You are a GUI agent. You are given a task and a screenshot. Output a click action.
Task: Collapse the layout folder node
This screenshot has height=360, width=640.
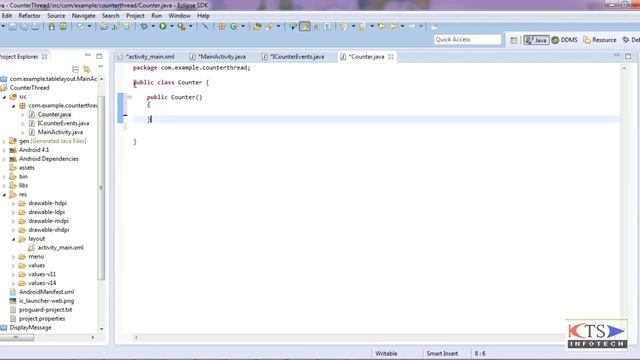13,239
